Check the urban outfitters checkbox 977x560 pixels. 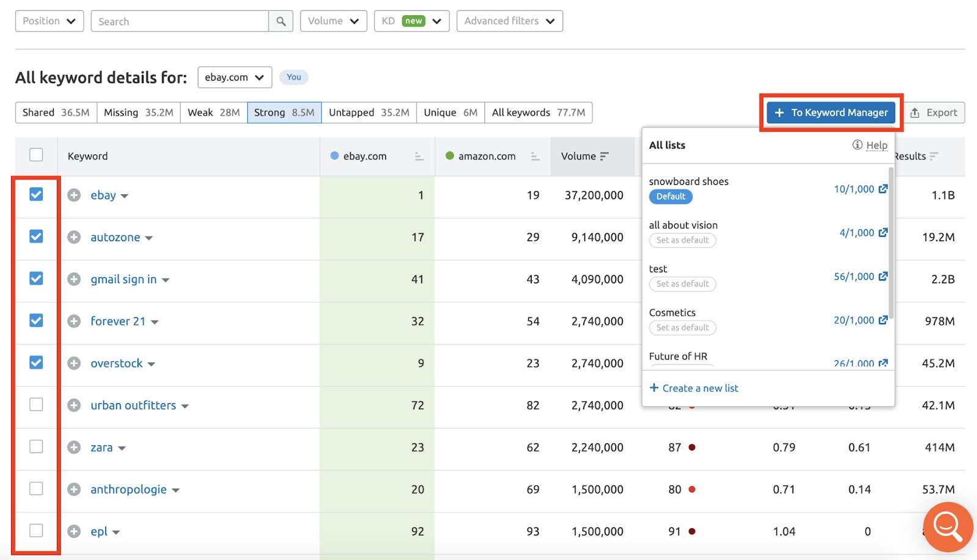36,405
